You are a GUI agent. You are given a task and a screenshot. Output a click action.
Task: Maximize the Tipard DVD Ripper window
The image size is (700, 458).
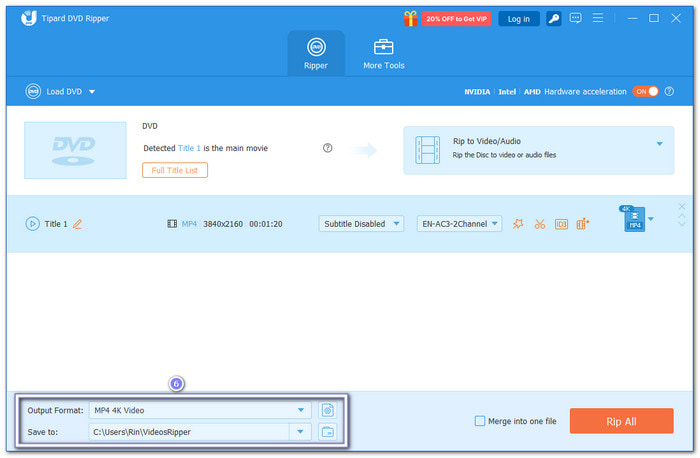[x=654, y=18]
